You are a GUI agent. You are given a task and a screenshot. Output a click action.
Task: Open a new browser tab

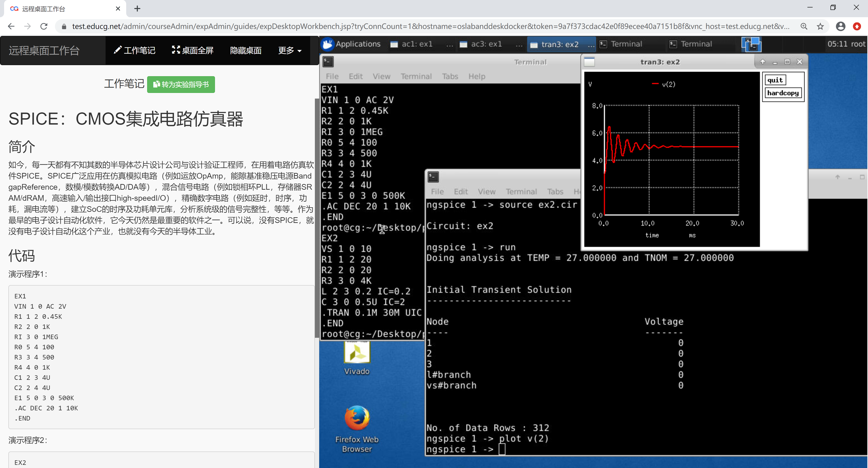(x=137, y=9)
